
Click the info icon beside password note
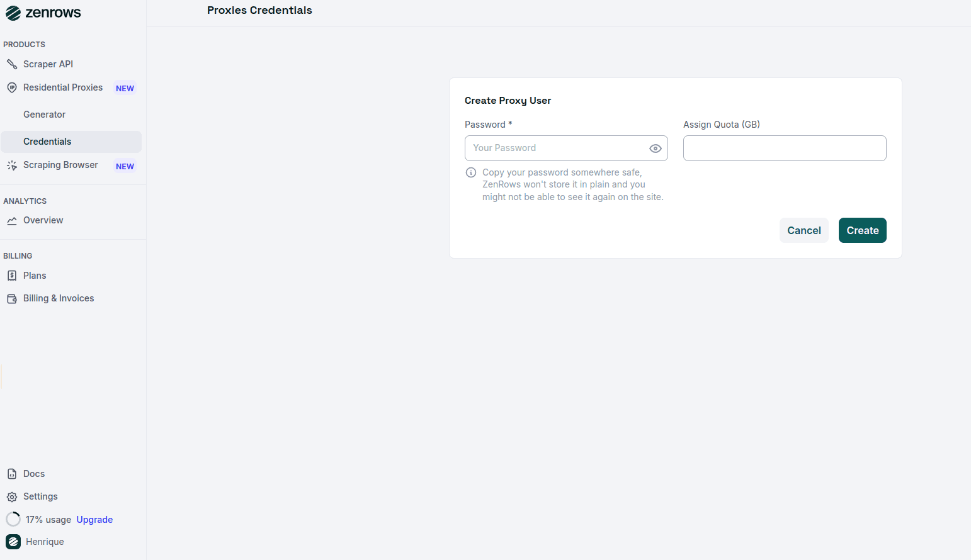point(471,172)
